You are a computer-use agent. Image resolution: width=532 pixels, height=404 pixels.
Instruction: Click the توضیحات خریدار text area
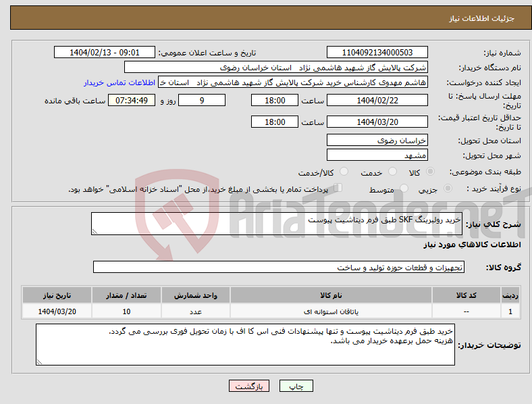[x=245, y=345]
